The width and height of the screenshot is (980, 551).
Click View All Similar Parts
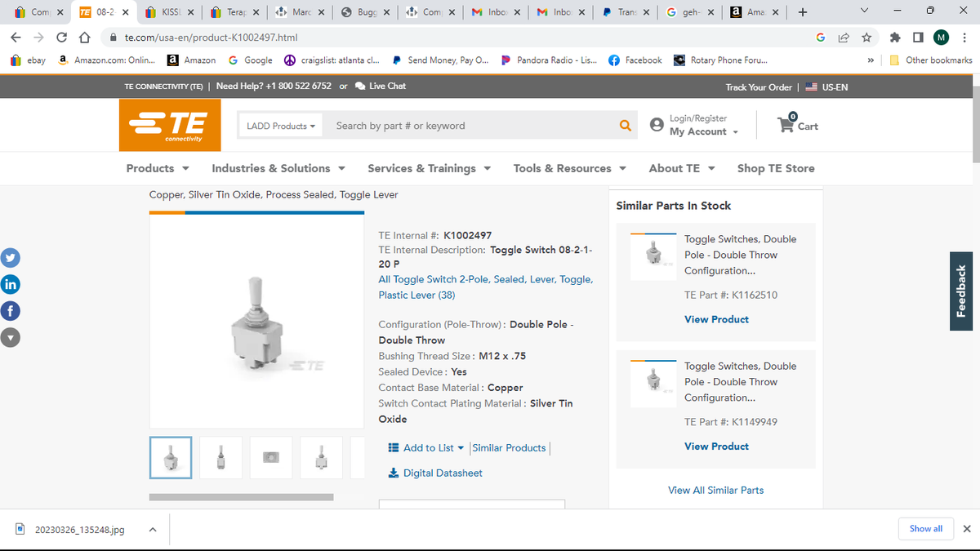pos(716,490)
